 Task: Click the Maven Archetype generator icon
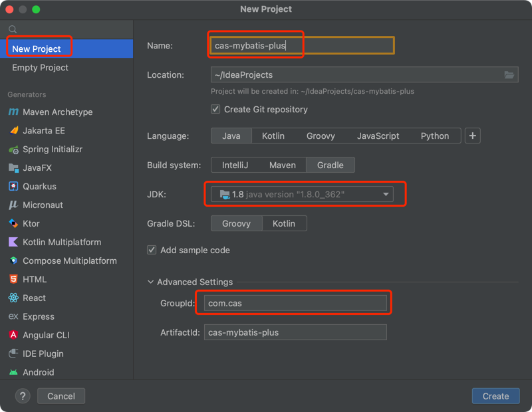(x=13, y=112)
